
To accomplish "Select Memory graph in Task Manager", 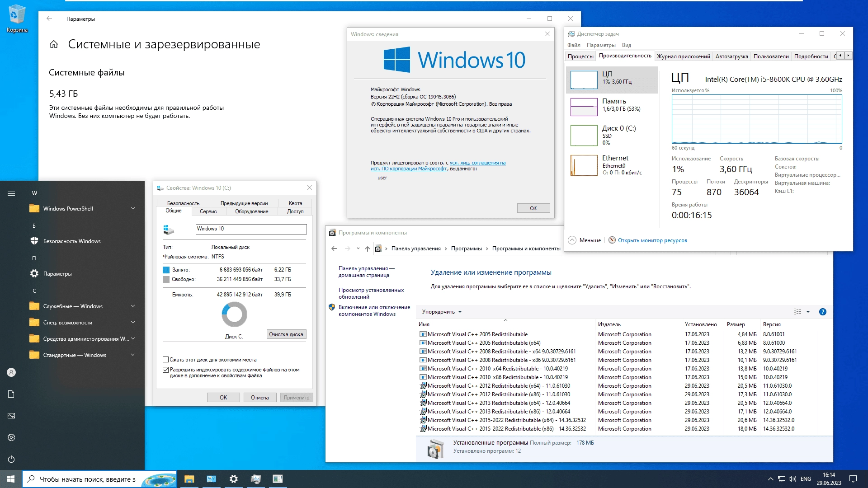I will (x=584, y=107).
